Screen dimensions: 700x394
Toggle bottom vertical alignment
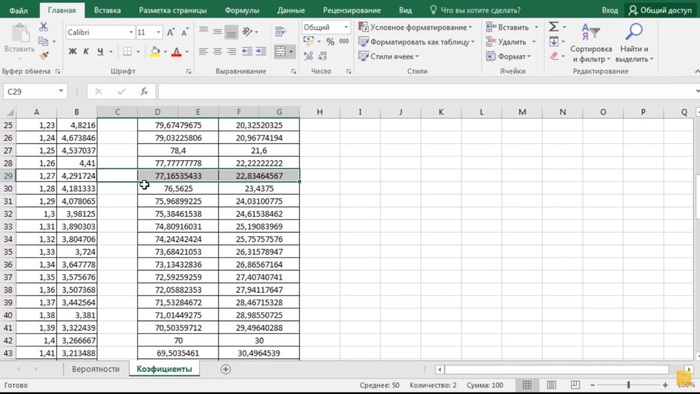pos(231,31)
